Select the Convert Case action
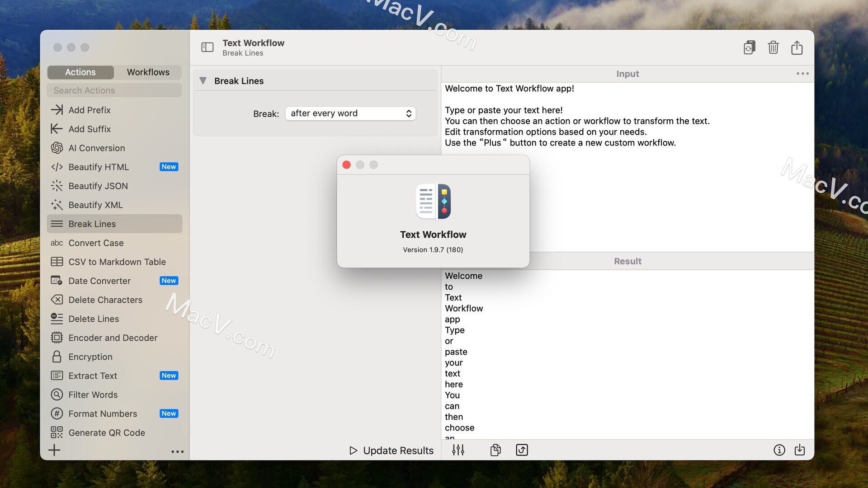The width and height of the screenshot is (868, 488). point(96,243)
